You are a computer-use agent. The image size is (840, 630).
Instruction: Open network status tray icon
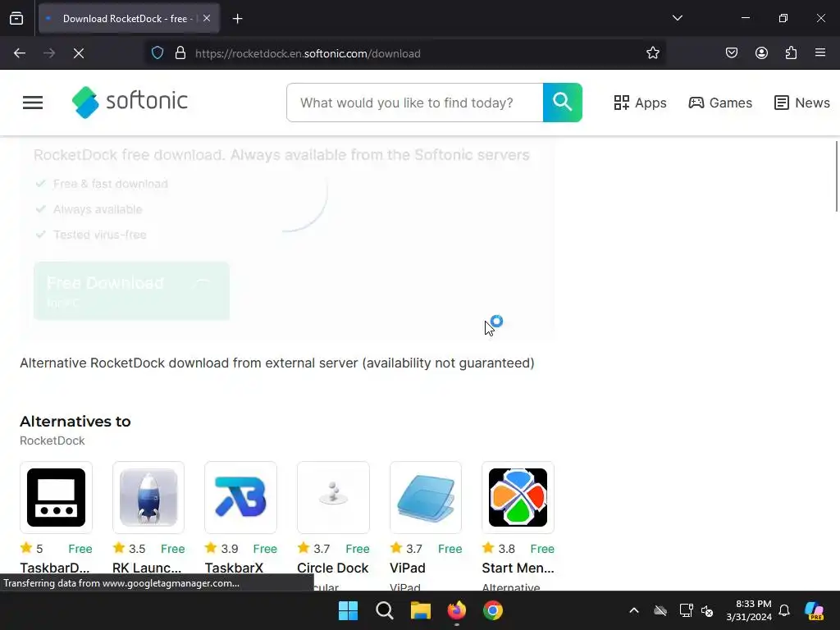686,610
